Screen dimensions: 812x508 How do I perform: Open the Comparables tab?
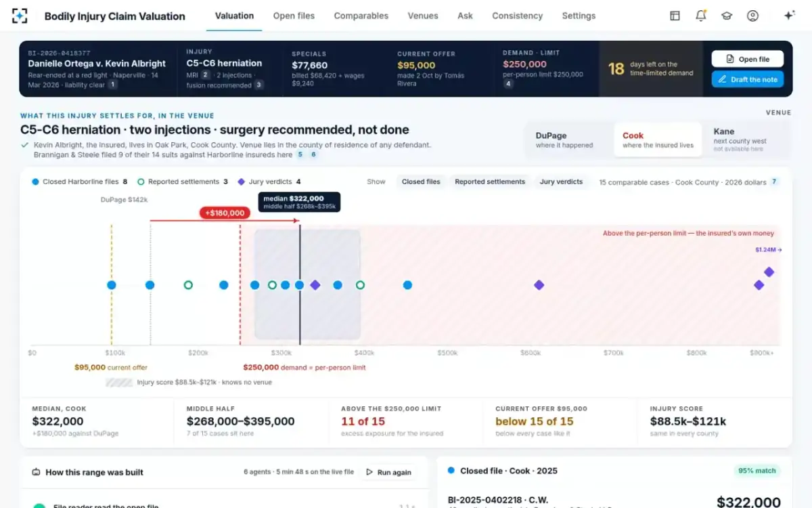coord(361,16)
